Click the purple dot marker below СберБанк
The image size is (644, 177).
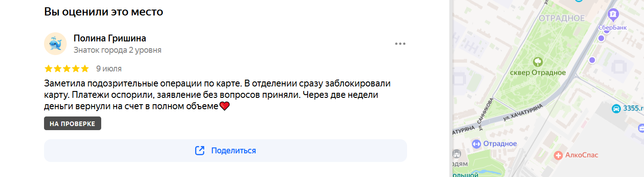coord(601,39)
